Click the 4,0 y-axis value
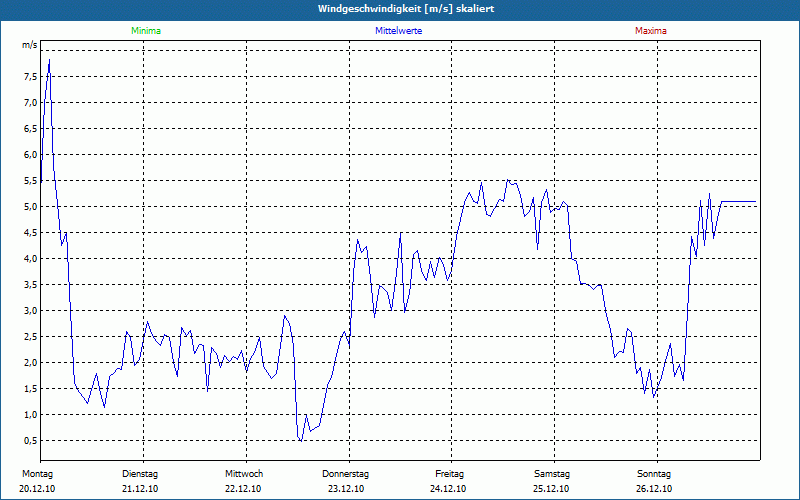800x500 pixels. (31, 259)
